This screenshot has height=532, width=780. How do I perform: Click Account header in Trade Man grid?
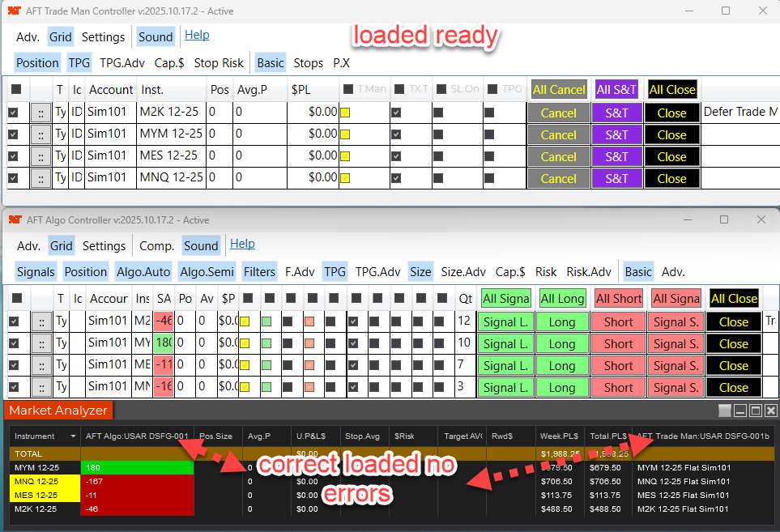coord(111,90)
